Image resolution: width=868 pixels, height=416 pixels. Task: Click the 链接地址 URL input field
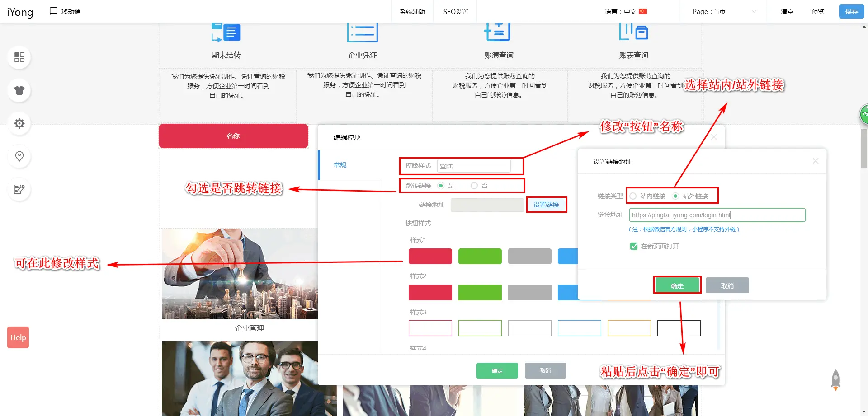717,215
